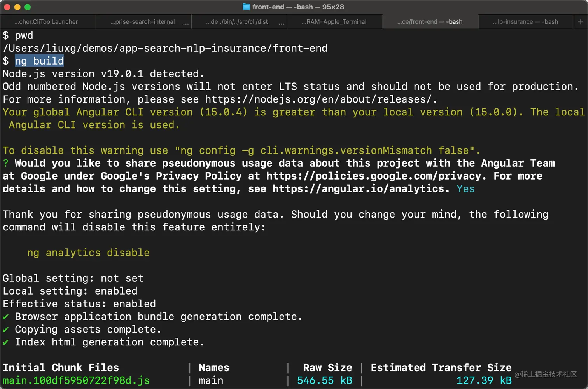This screenshot has height=389, width=588.
Task: Switch to the cher.CliToolLauncher tab
Action: click(x=48, y=22)
